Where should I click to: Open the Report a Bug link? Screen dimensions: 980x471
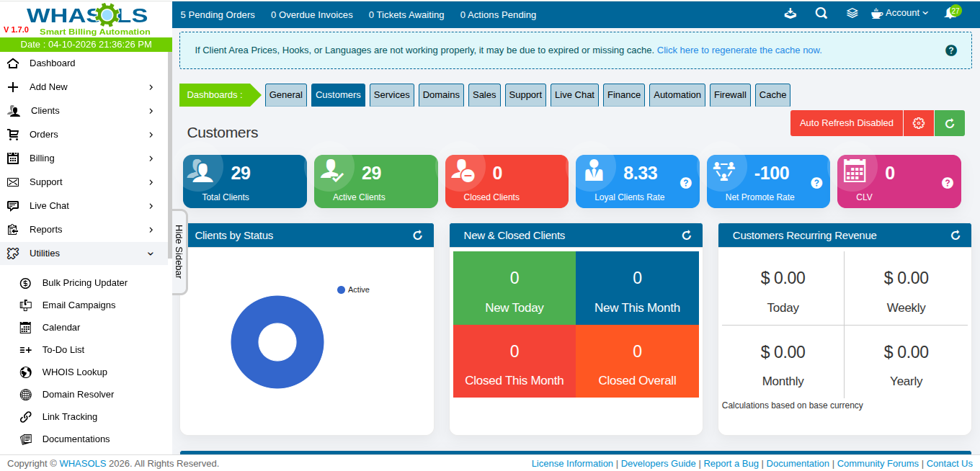(731, 464)
